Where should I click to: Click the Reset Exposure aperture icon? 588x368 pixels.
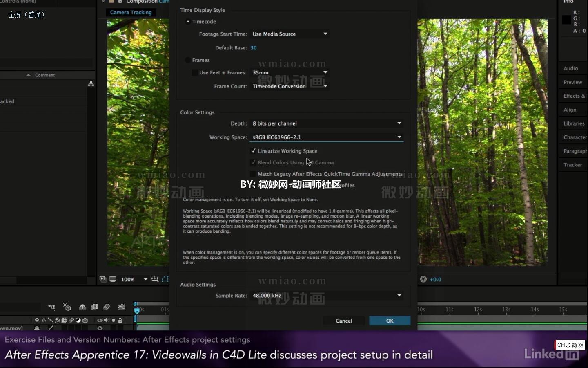(423, 279)
